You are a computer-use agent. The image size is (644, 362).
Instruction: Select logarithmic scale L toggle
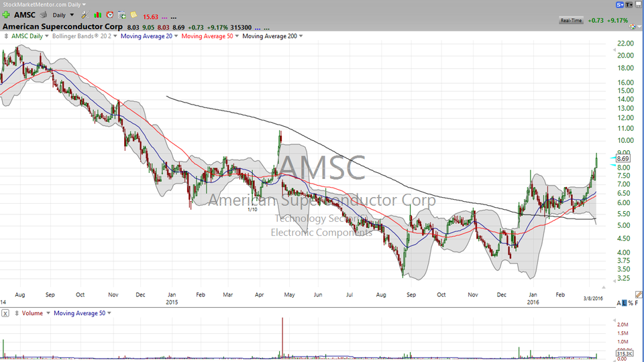coord(625,303)
